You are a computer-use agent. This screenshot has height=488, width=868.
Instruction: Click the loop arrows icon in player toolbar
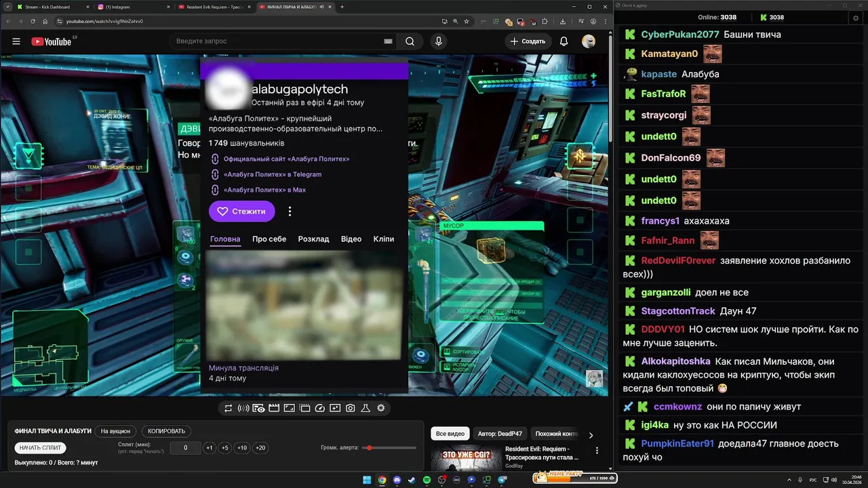pyautogui.click(x=229, y=408)
